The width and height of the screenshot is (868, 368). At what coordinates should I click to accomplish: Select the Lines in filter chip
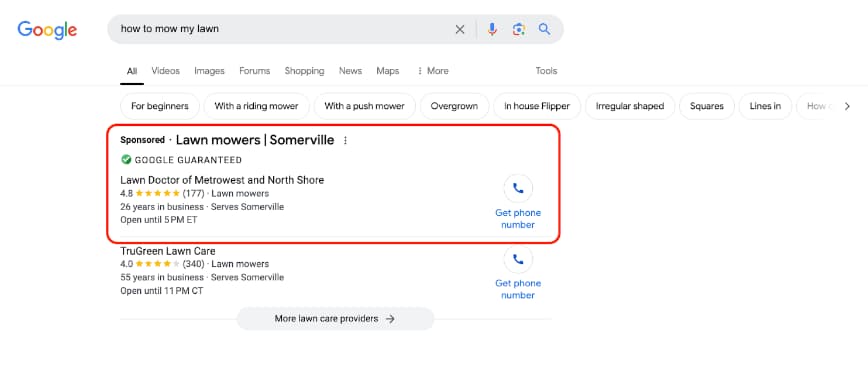(x=765, y=106)
